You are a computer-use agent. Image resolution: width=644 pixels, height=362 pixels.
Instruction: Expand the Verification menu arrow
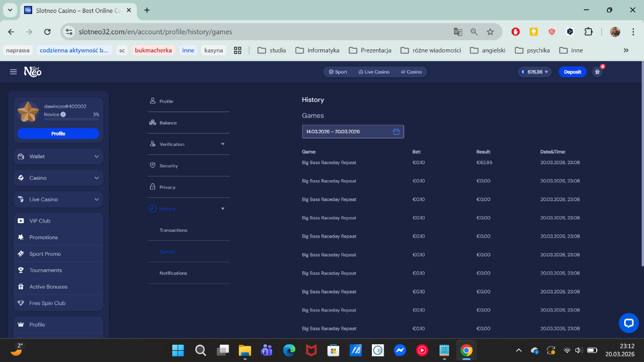(223, 144)
